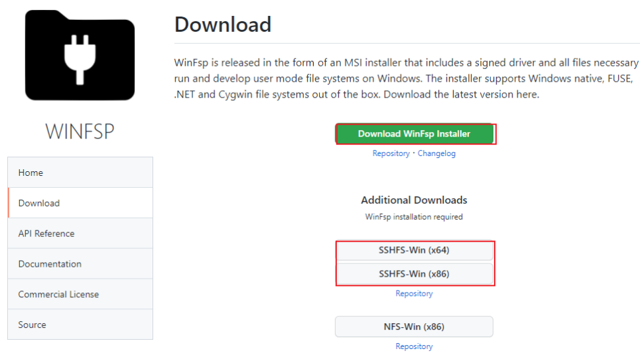
Task: Select the Download sidebar item
Action: [x=80, y=203]
